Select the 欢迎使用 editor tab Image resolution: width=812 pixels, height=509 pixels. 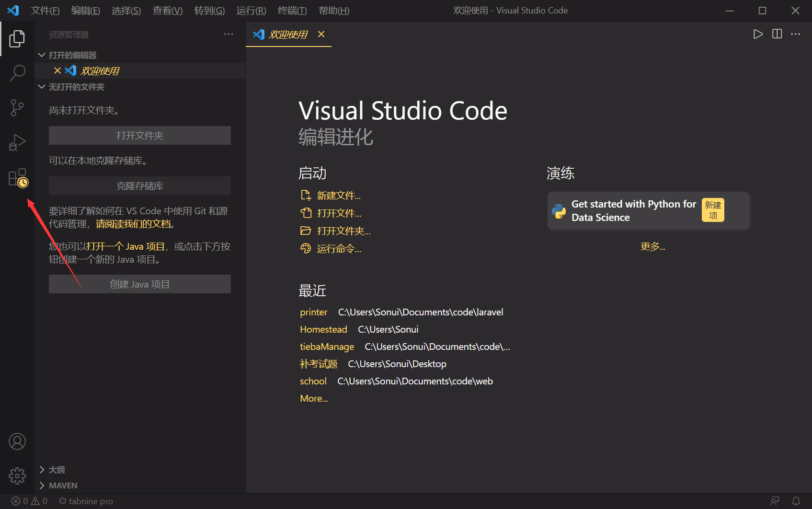pyautogui.click(x=288, y=35)
